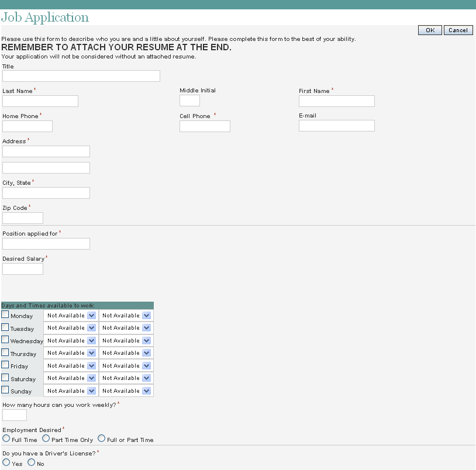Screen dimensions: 476x470
Task: Open Wednesday's second availability dropdown
Action: [x=126, y=341]
